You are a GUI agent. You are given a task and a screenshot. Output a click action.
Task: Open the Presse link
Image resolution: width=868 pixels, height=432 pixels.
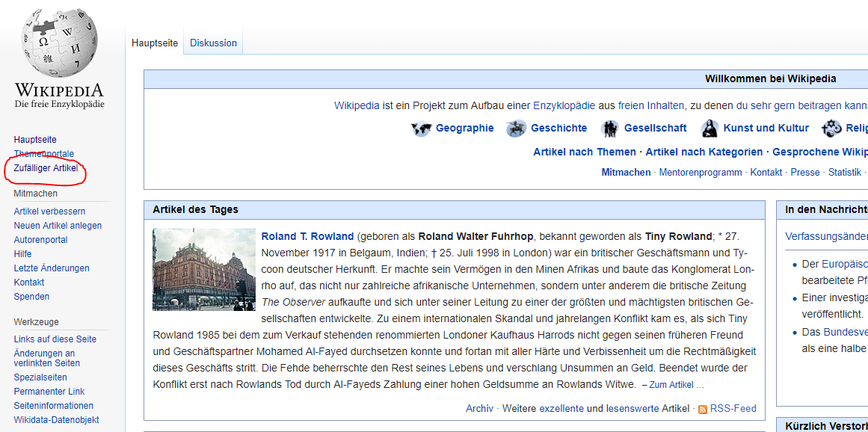[x=805, y=173]
